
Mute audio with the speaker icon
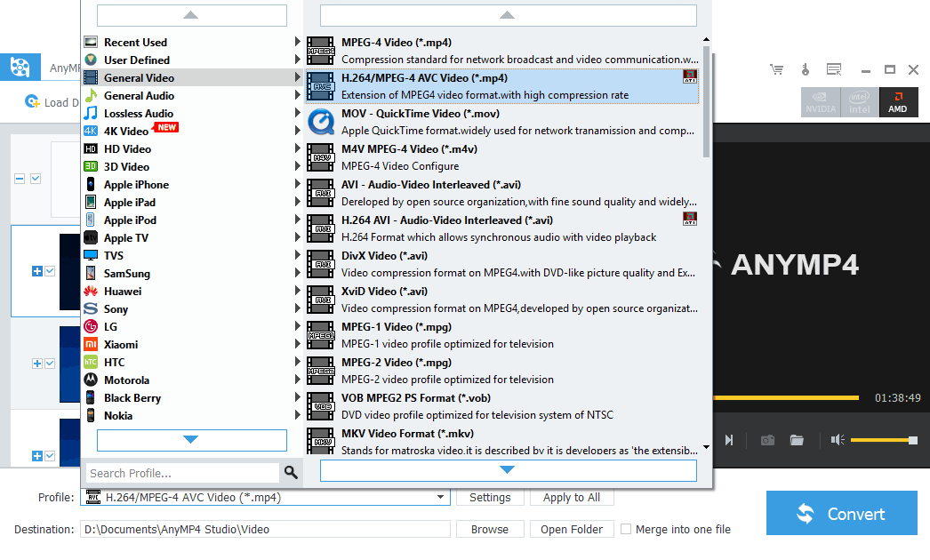point(837,439)
